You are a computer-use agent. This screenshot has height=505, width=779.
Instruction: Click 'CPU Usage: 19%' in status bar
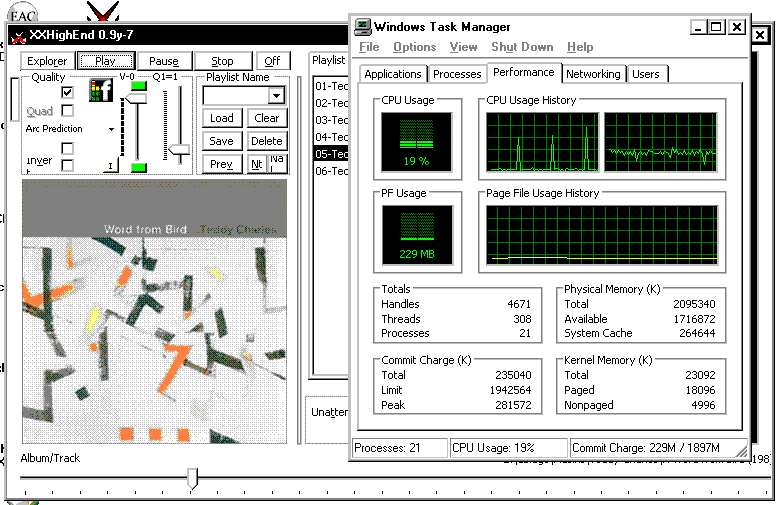[x=493, y=448]
